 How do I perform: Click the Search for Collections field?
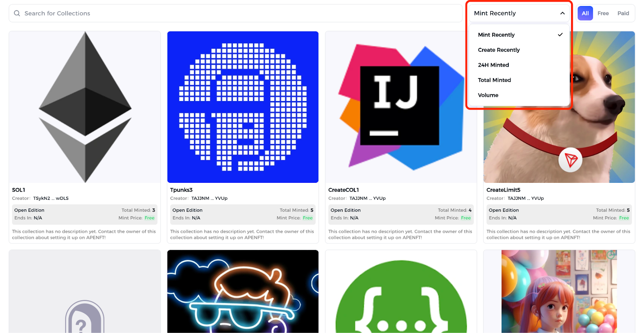coord(235,13)
